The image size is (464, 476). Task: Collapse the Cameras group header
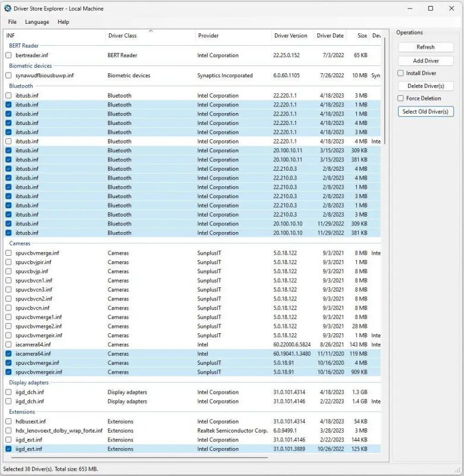[x=20, y=243]
